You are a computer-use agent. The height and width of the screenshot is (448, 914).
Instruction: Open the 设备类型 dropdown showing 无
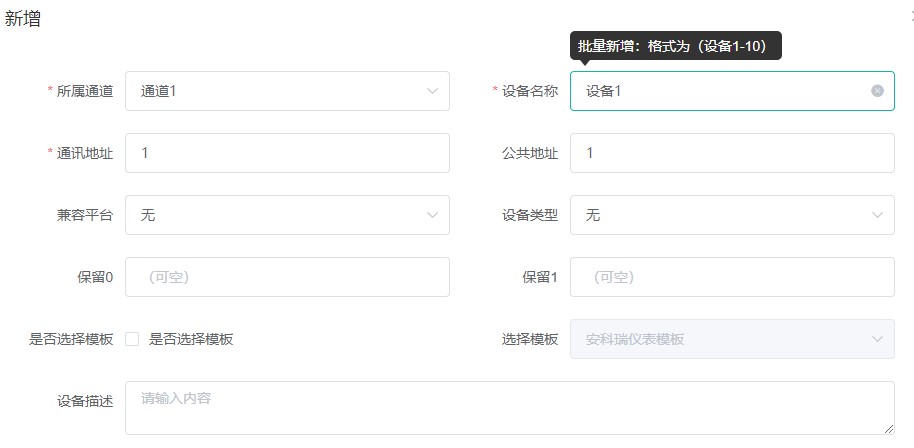(732, 215)
